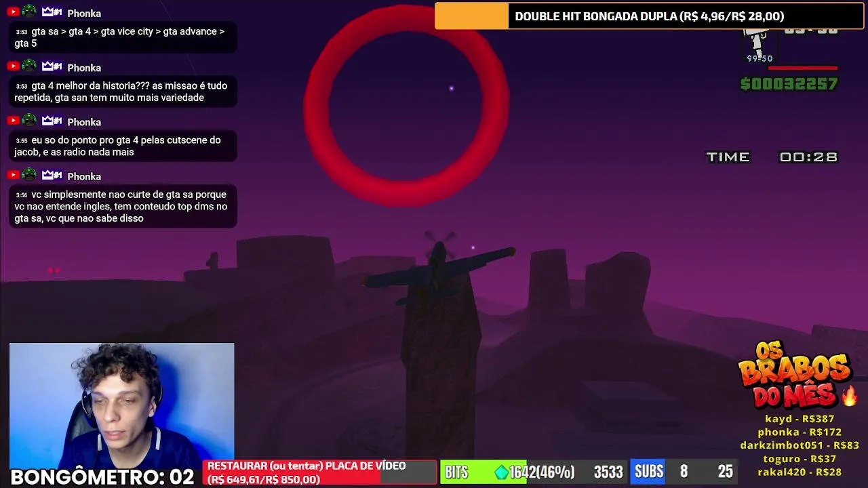Click the crown #1 badge above the 'vc simplesmente nao curte' message
Viewport: 868px width, 488px height.
click(x=52, y=175)
